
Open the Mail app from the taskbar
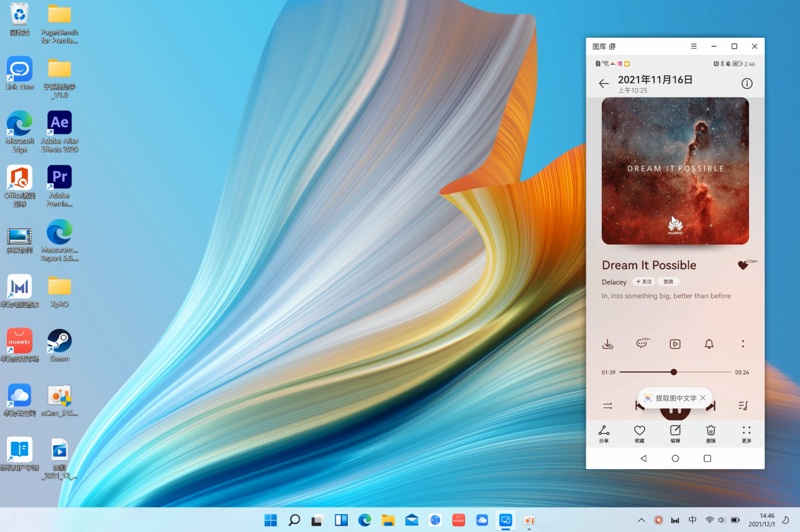(x=412, y=520)
